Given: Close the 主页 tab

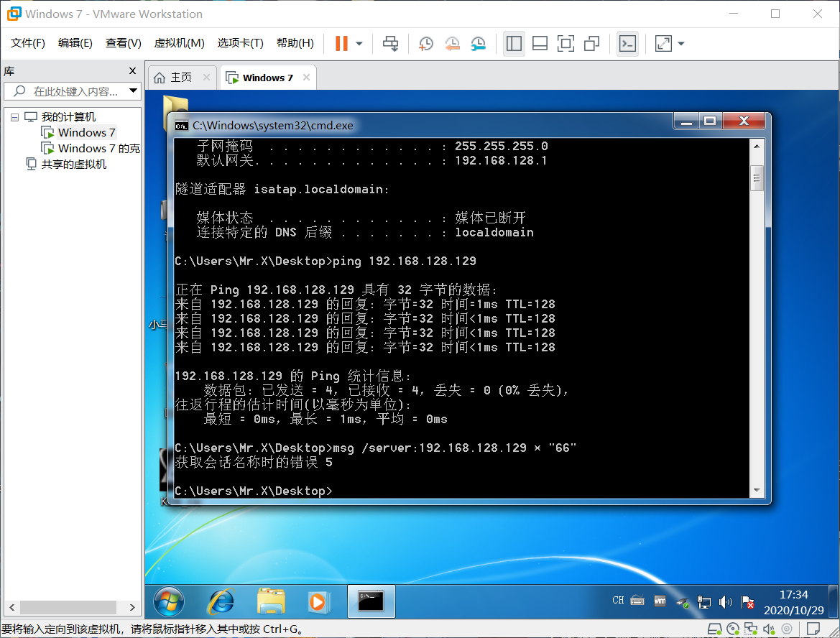Looking at the screenshot, I should (x=206, y=77).
